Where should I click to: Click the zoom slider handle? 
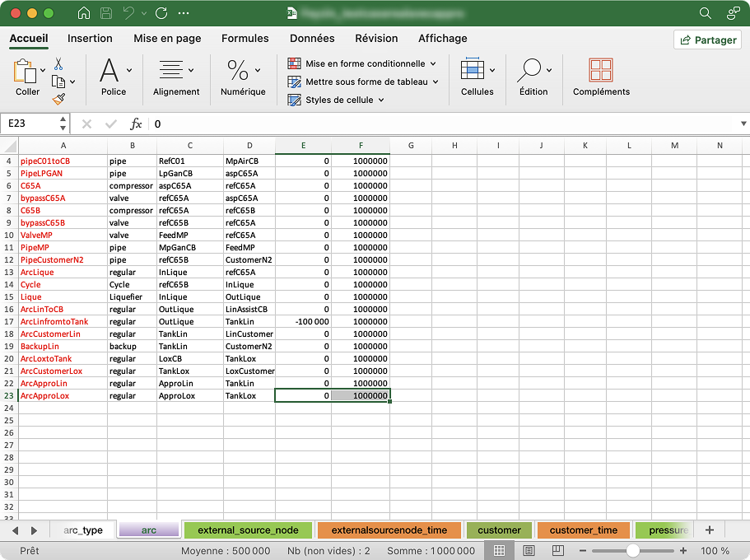pos(632,551)
